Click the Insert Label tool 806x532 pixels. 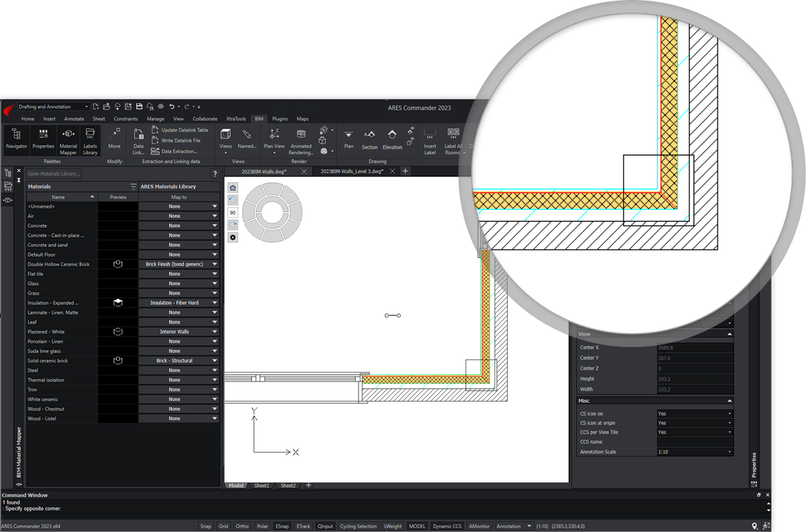pyautogui.click(x=430, y=141)
